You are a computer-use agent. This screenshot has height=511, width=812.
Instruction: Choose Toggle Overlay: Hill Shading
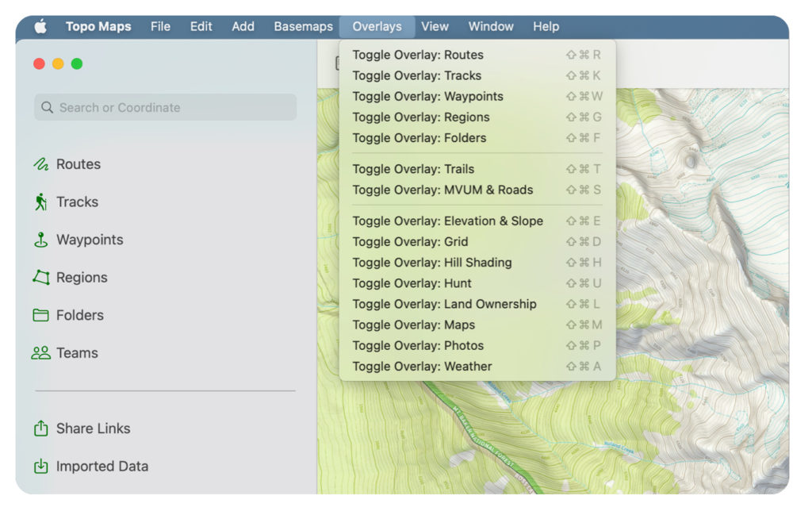(477, 262)
